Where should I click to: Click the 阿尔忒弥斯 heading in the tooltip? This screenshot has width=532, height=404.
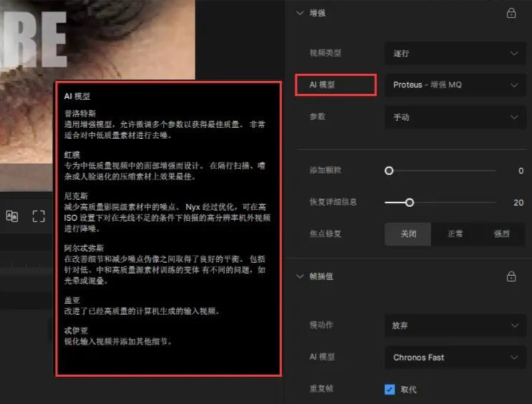pyautogui.click(x=84, y=248)
